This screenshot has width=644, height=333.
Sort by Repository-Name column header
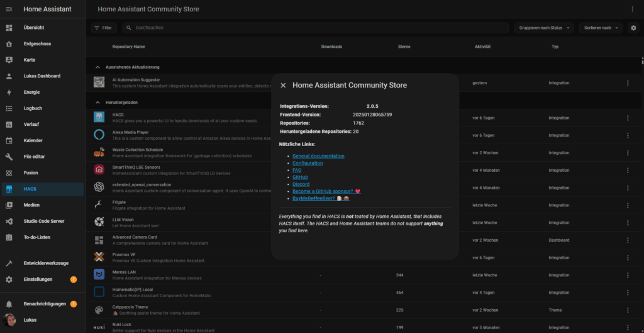[x=128, y=47]
